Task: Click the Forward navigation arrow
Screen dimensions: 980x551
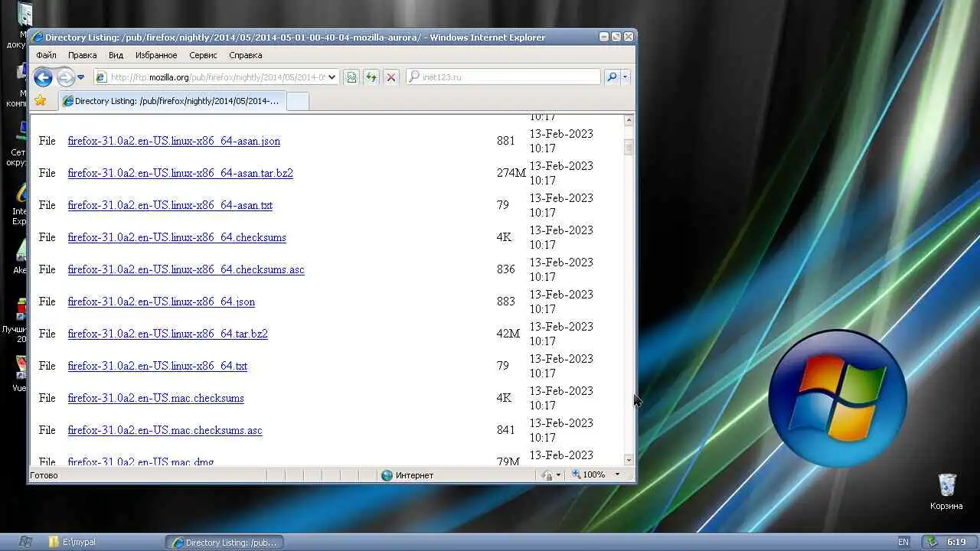Action: pos(65,77)
